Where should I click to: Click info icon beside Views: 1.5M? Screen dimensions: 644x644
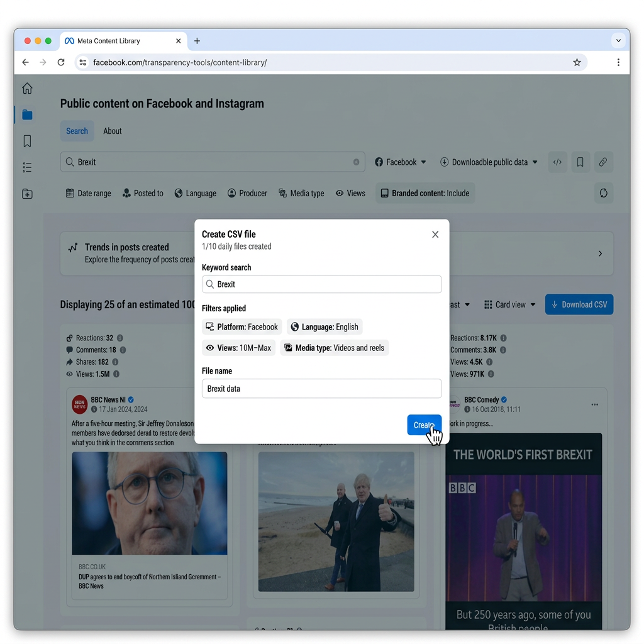116,374
